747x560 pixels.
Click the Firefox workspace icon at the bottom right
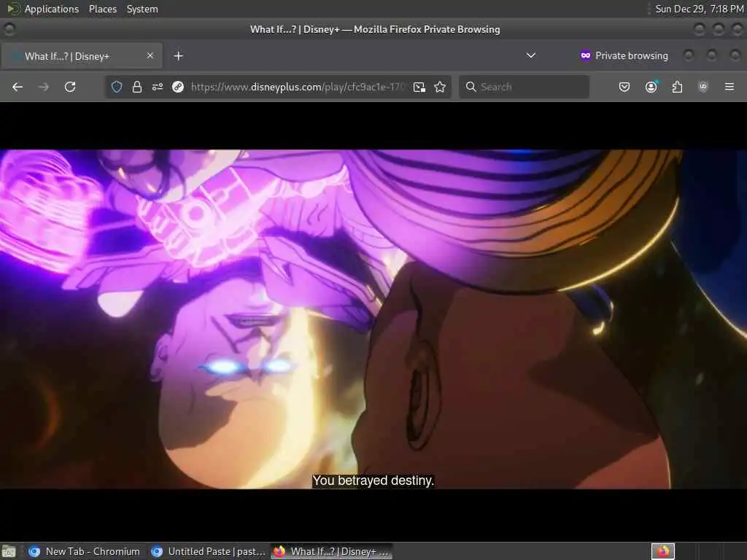tap(663, 551)
